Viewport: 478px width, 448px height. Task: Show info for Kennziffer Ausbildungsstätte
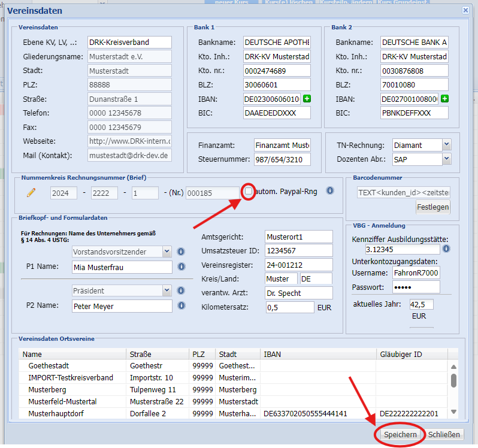pyautogui.click(x=446, y=249)
